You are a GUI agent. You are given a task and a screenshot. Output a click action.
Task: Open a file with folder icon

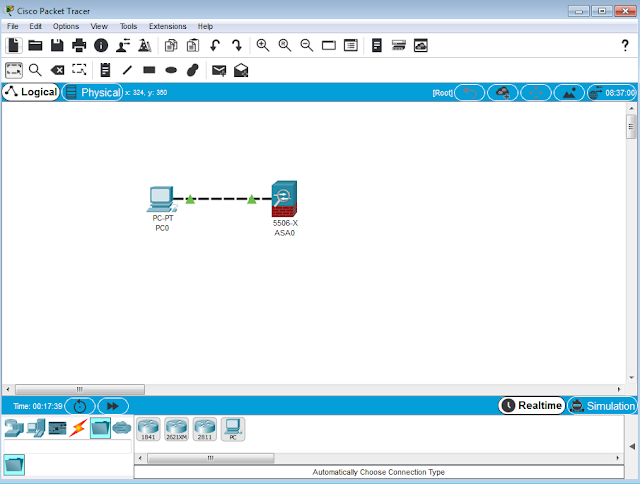coord(36,45)
